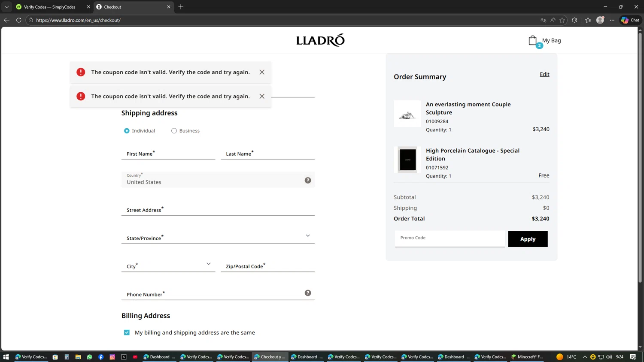Click the Edit link in Order Summary

coord(544,74)
